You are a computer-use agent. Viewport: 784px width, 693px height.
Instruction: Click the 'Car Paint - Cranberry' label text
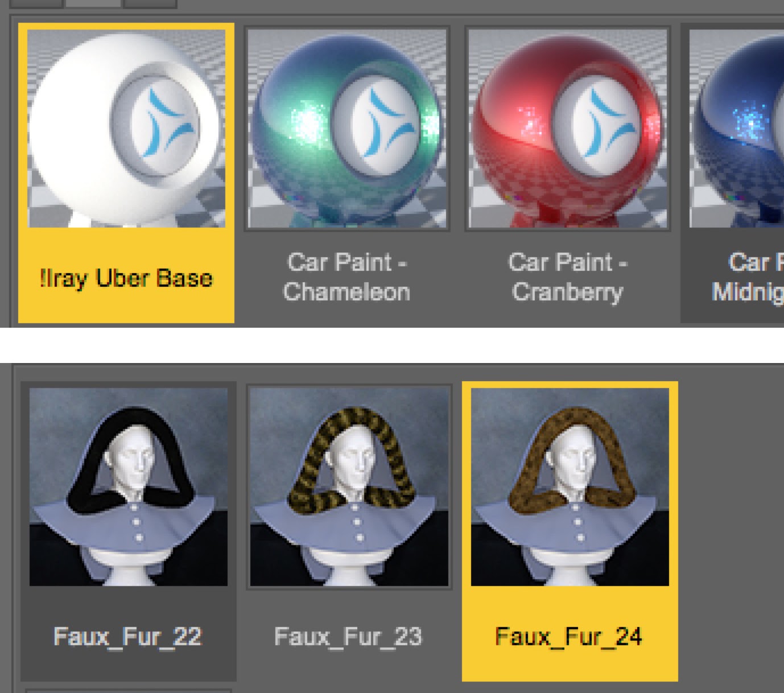(x=567, y=277)
